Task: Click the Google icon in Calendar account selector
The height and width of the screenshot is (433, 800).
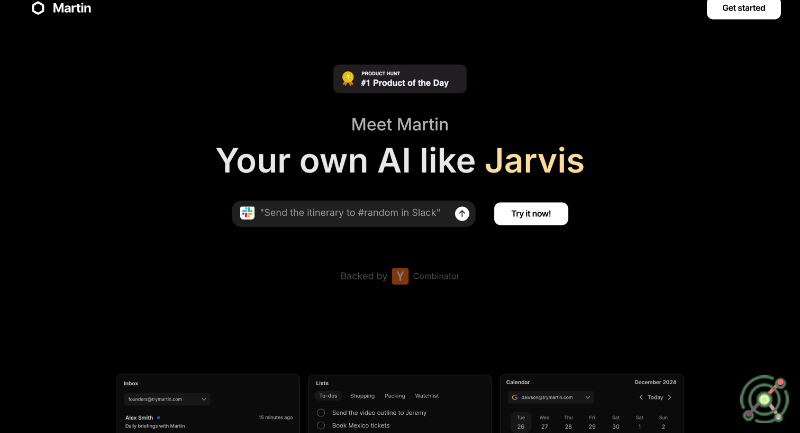Action: click(514, 397)
